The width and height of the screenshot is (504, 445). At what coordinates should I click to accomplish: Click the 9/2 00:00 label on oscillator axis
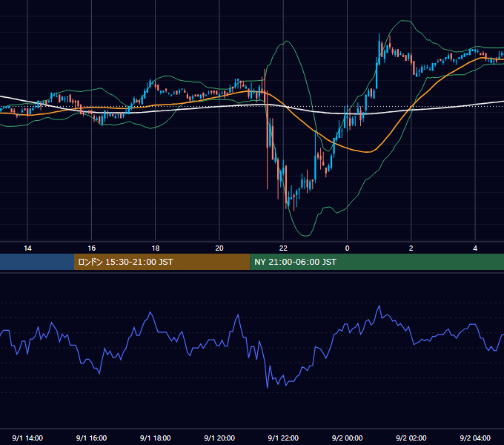point(347,438)
